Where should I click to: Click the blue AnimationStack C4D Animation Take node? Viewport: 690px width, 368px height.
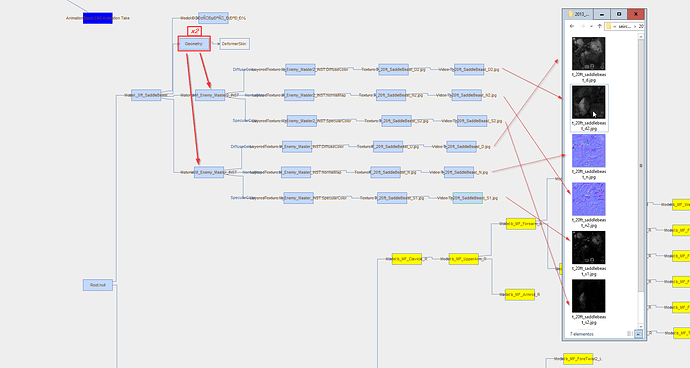point(98,18)
